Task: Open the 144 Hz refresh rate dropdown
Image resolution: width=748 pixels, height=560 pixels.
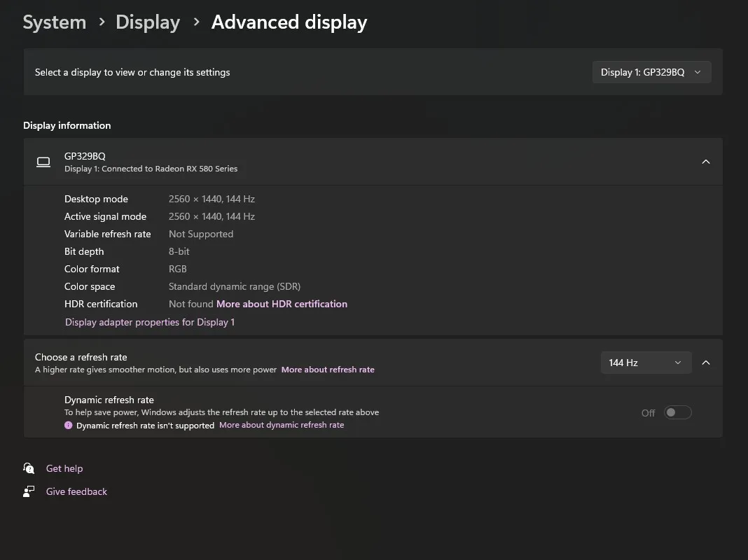Action: tap(645, 363)
